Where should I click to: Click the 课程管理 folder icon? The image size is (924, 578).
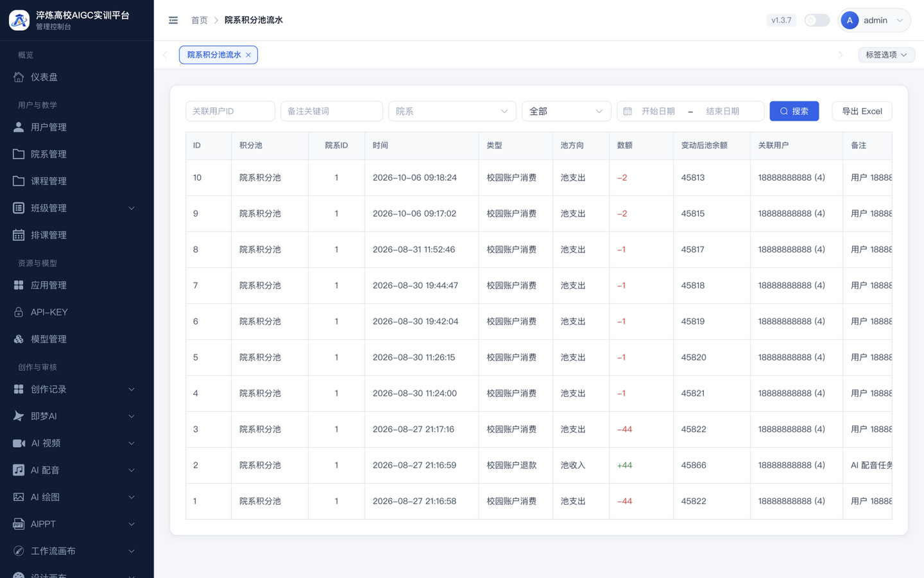[x=19, y=181]
